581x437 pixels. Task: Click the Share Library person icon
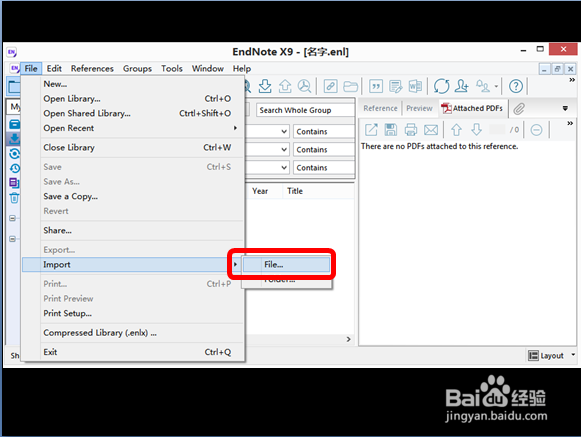[462, 86]
